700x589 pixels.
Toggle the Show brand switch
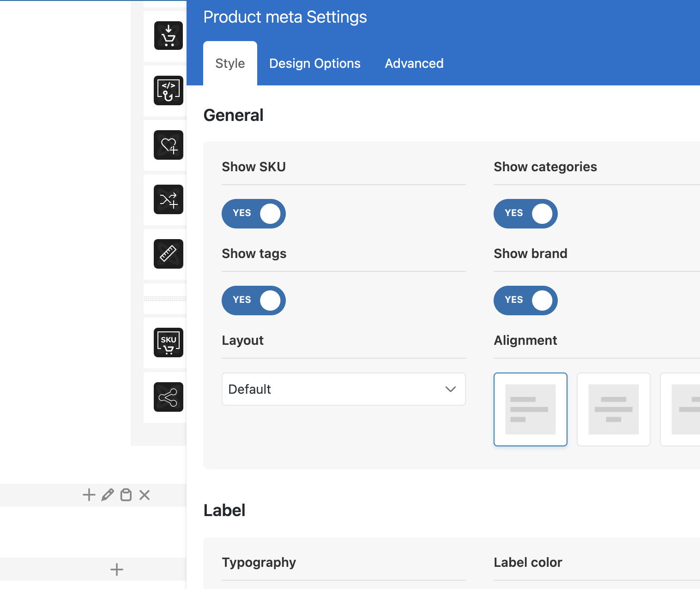click(x=525, y=301)
